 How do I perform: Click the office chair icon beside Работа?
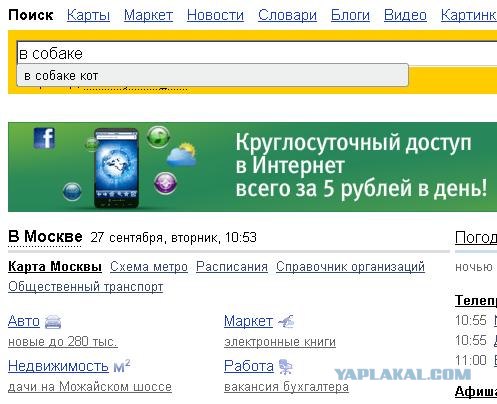[x=286, y=367]
